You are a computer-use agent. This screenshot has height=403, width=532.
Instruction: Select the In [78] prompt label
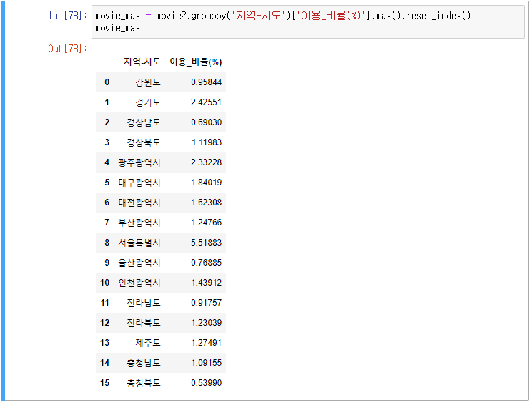click(x=68, y=16)
